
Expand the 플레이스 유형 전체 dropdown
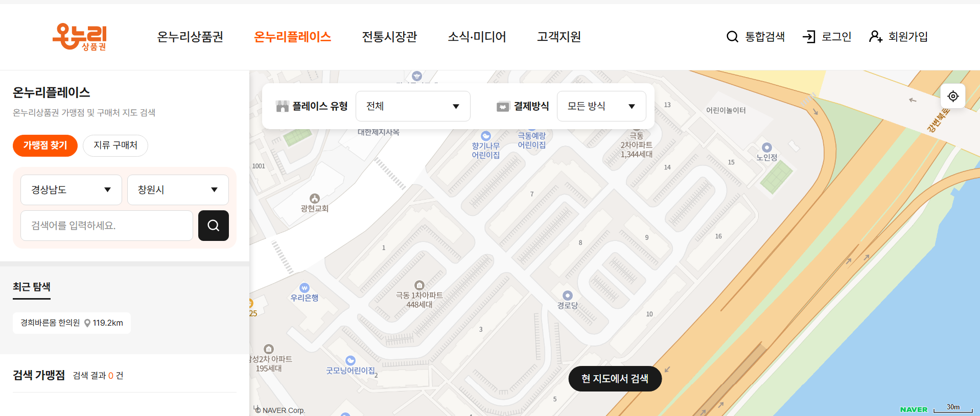[413, 106]
